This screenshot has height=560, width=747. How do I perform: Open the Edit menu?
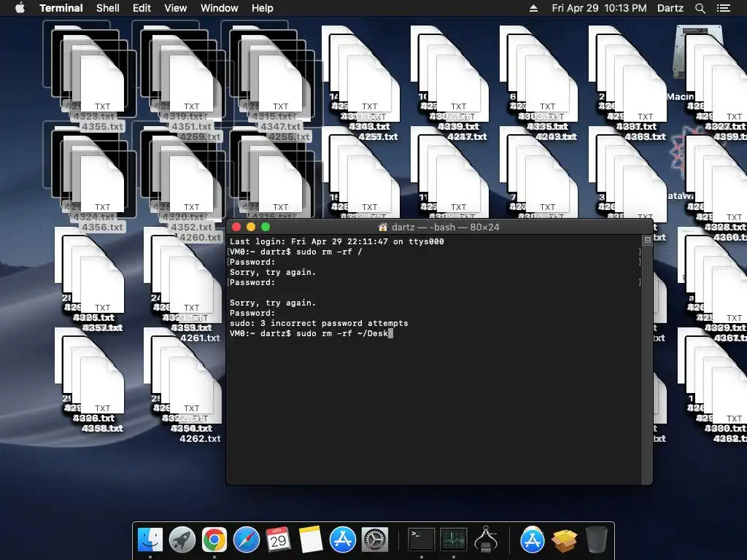(142, 8)
